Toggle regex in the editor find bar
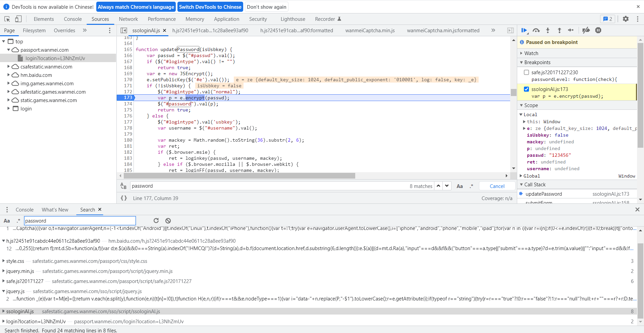This screenshot has width=644, height=333. (x=471, y=186)
